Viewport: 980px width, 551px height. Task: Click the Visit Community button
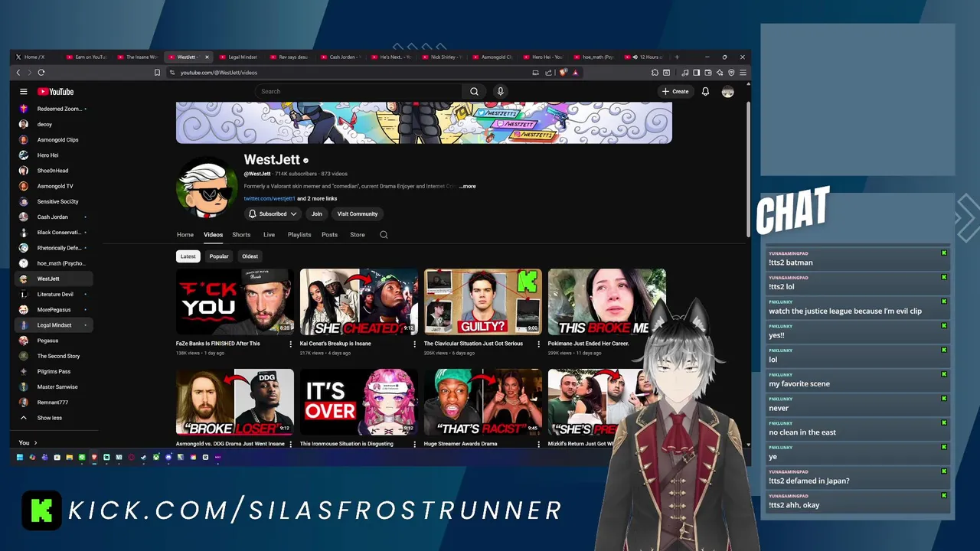pos(358,214)
